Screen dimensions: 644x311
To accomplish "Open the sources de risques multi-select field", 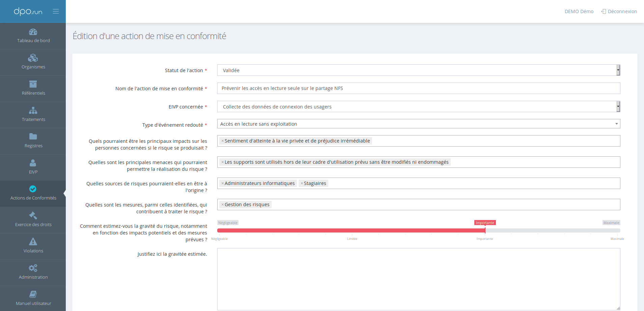I will 419,183.
